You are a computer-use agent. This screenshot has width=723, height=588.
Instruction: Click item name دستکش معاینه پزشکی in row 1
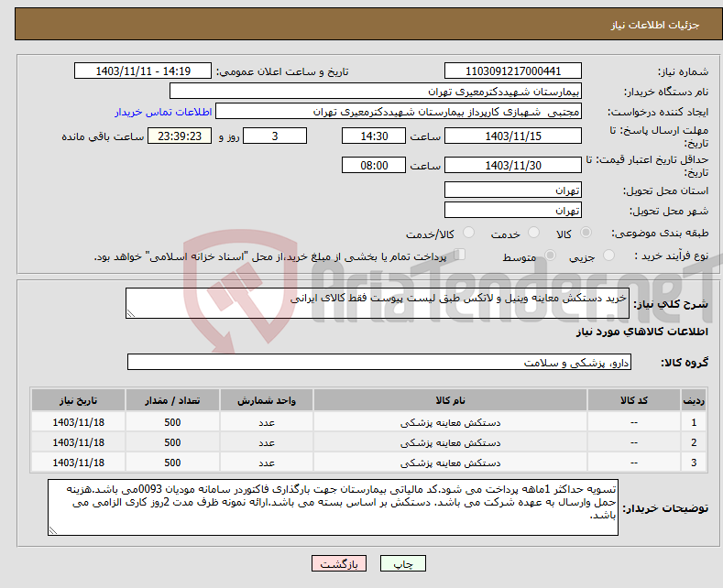click(450, 422)
